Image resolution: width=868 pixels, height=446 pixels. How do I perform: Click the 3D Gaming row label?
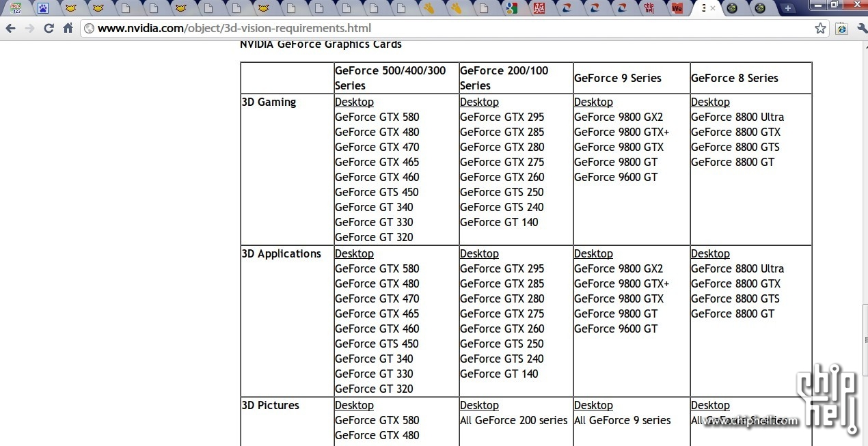(x=269, y=102)
